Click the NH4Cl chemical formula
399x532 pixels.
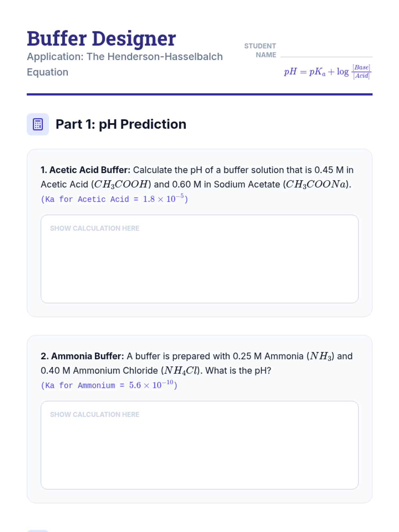pyautogui.click(x=181, y=370)
